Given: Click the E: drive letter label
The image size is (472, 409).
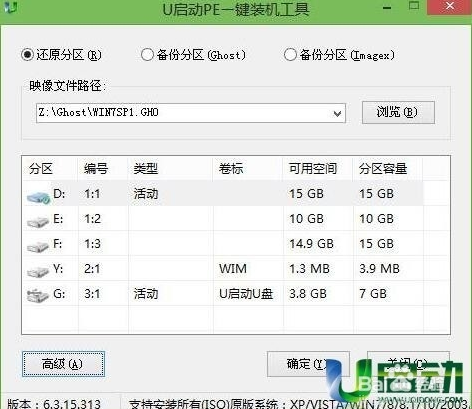Looking at the screenshot, I should point(58,219).
